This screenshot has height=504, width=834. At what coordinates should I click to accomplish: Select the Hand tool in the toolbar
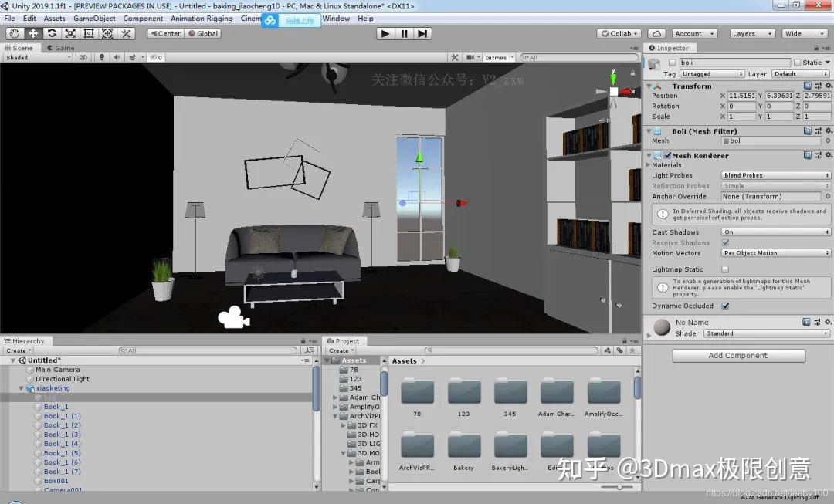13,33
